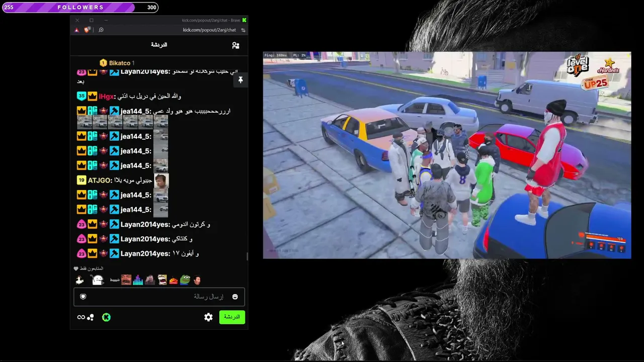The width and height of the screenshot is (644, 362).
Task: Click the GTA gameplay stream video
Action: click(x=447, y=155)
